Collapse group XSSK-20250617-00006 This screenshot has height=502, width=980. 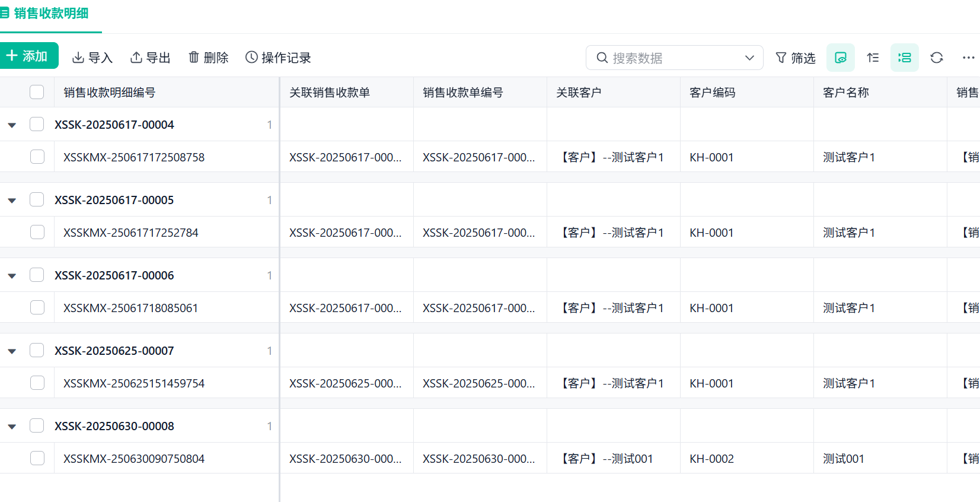[12, 276]
